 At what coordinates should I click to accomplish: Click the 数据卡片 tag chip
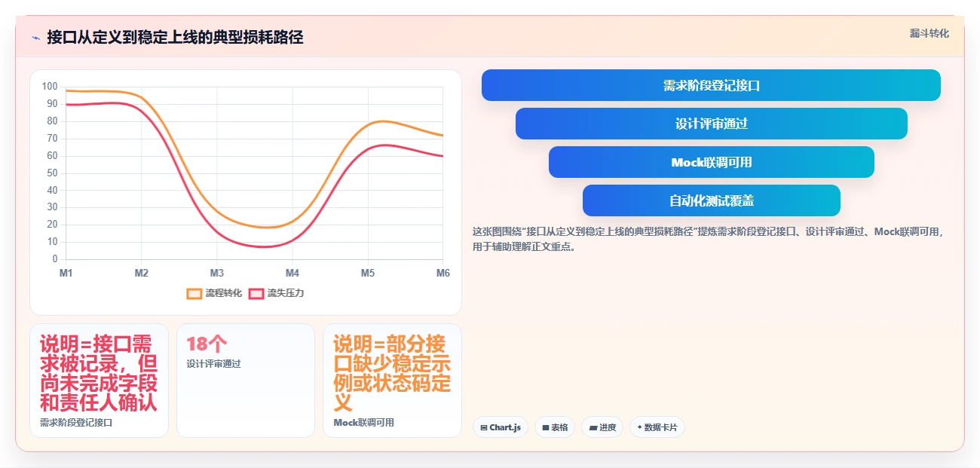click(x=657, y=427)
